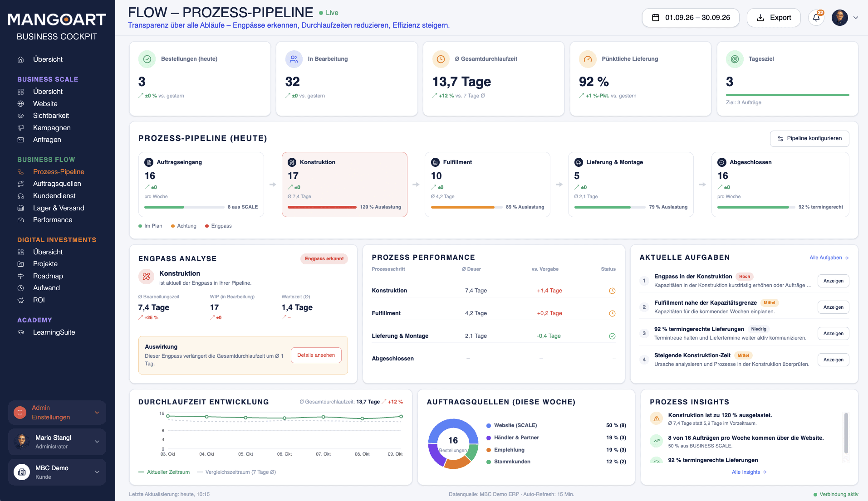The width and height of the screenshot is (868, 501).
Task: Click the Export button
Action: click(774, 18)
